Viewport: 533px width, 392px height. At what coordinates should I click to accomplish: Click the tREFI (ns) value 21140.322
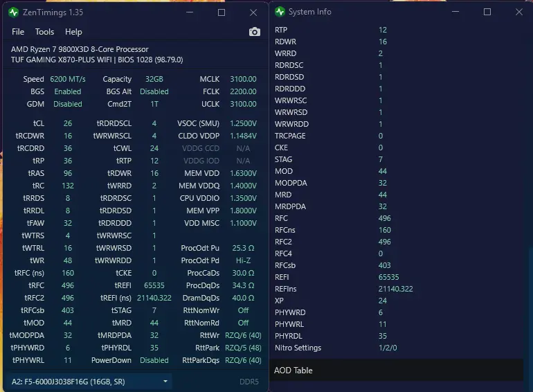[154, 298]
